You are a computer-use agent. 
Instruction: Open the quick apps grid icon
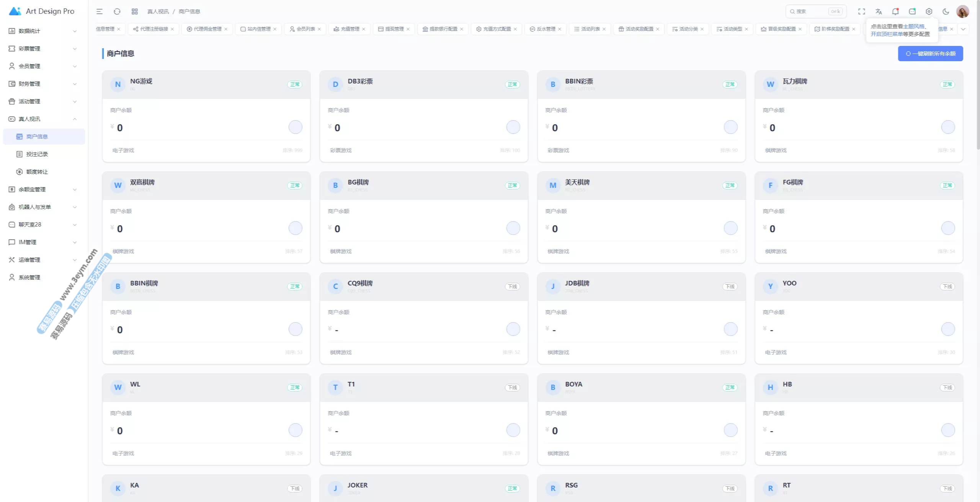point(134,11)
